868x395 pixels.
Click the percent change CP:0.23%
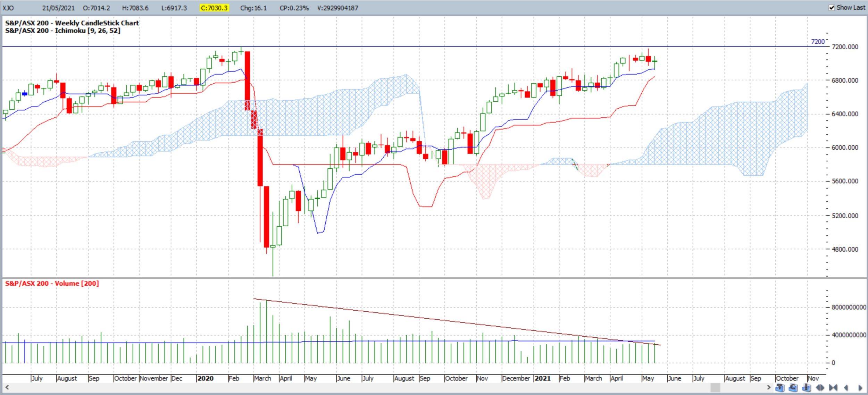tap(294, 8)
